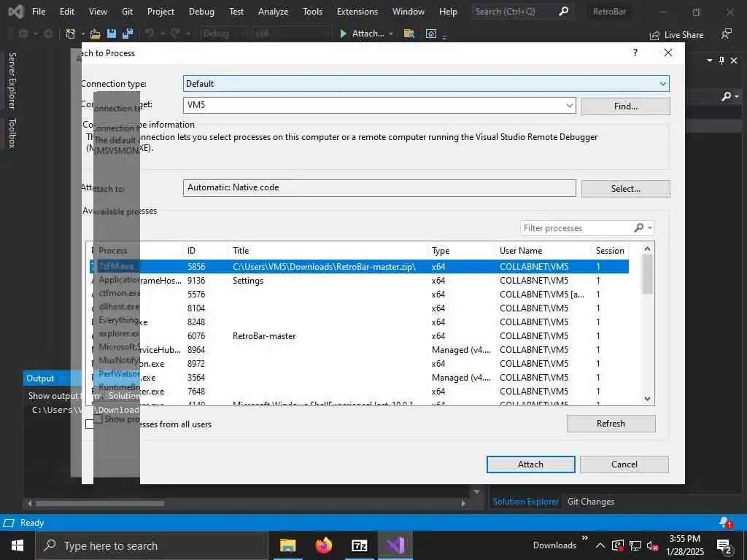This screenshot has width=747, height=560.
Task: Select the process row with ID 3564
Action: coord(359,378)
